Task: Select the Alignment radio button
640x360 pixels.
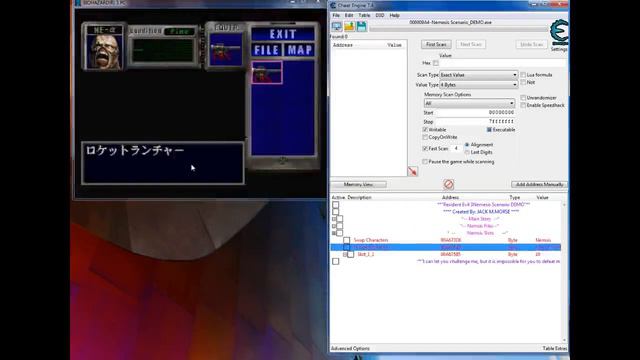Action: (x=467, y=145)
